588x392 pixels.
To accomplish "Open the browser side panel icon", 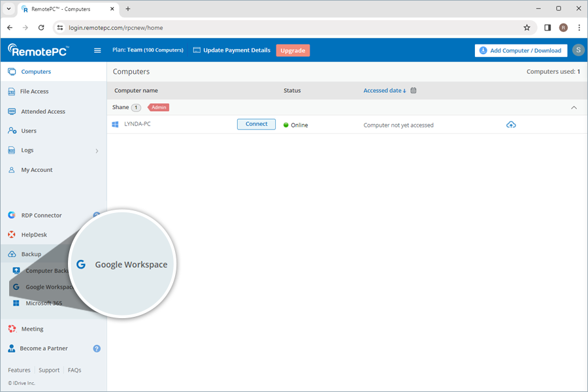I will 547,27.
